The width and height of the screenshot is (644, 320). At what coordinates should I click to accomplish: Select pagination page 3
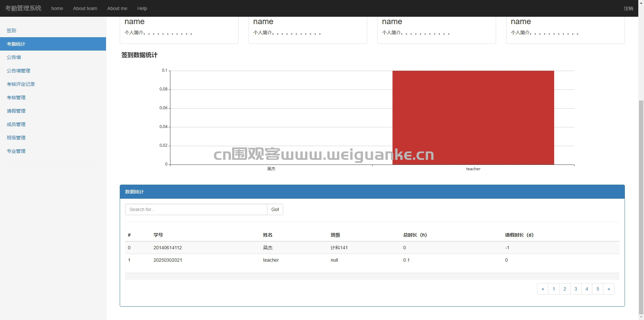click(x=576, y=289)
